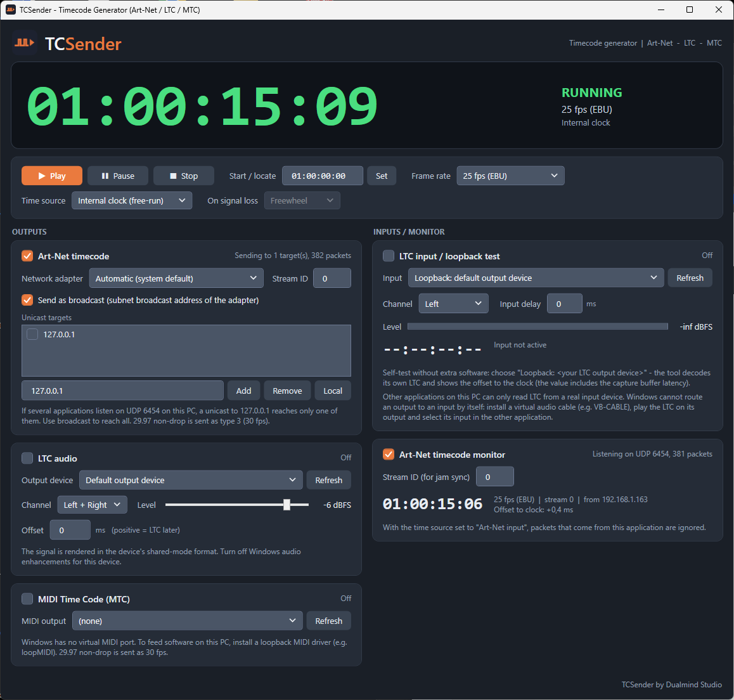Enable LTC input / loopback test checkbox
Viewport: 734px width, 700px height.
(389, 256)
